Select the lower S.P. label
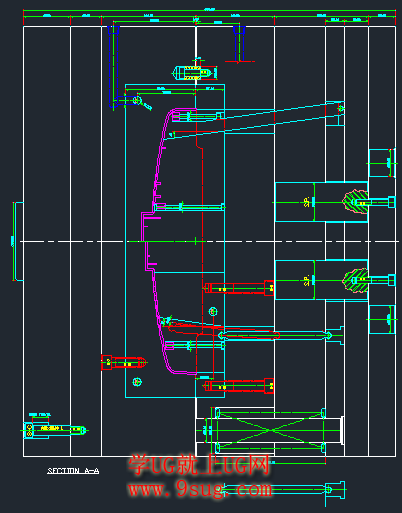This screenshot has width=402, height=513. 307,280
